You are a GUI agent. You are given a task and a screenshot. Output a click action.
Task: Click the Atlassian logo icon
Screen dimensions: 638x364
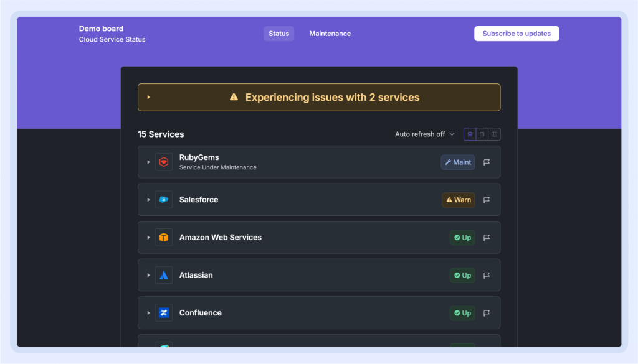tap(164, 275)
